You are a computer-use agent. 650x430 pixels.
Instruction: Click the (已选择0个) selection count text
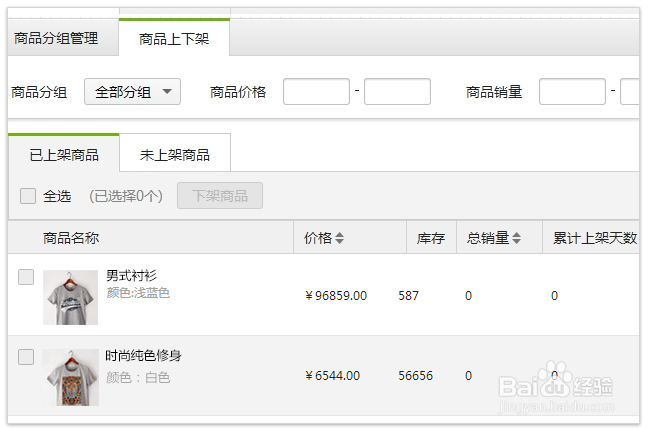point(126,196)
